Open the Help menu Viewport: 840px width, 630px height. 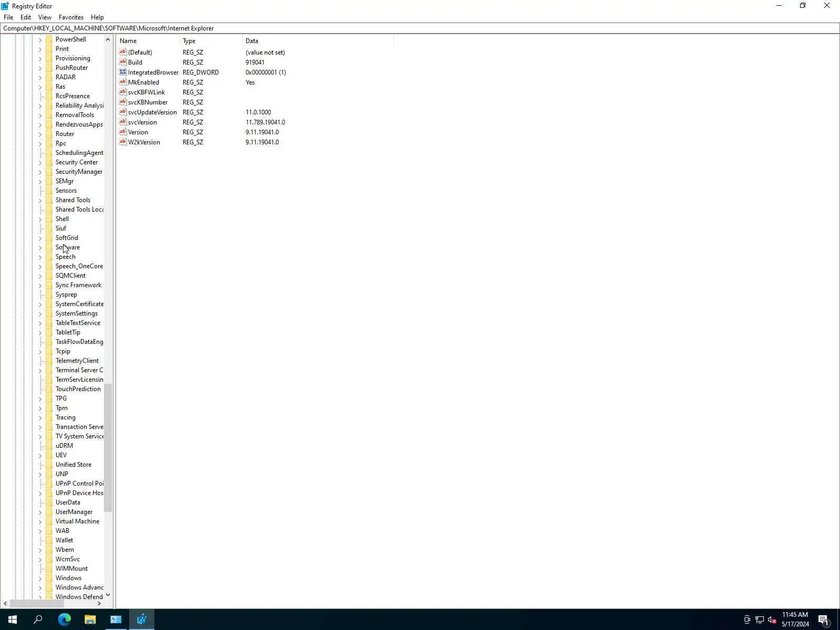coord(97,17)
